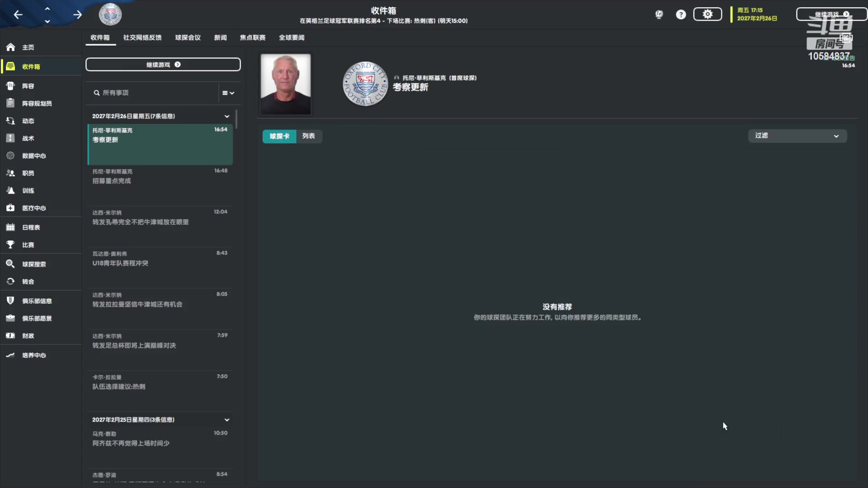Select the 焦点联赛 tab
This screenshot has width=868, height=488.
pyautogui.click(x=253, y=38)
